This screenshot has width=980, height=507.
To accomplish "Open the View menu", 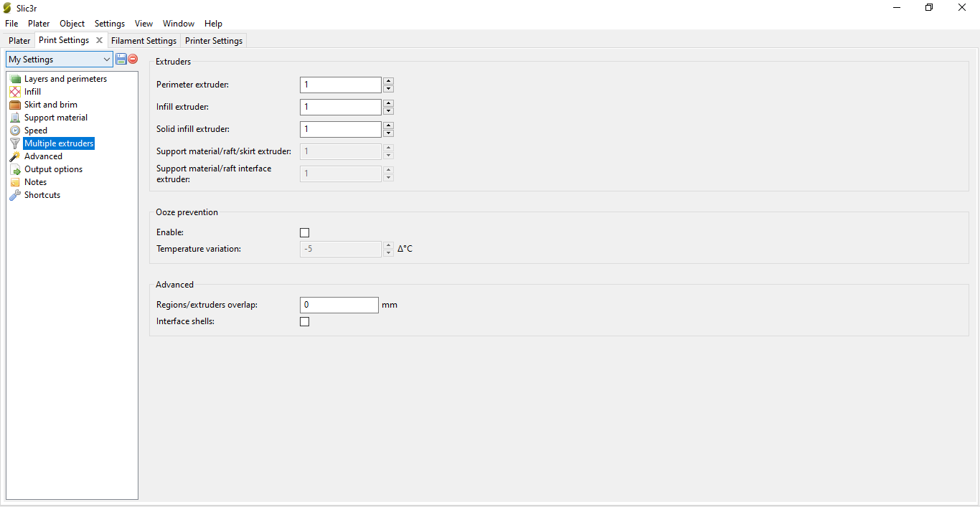I will pos(143,24).
